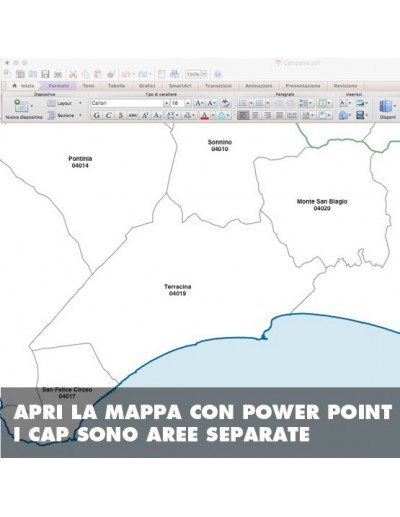Image resolution: width=400 pixels, height=517 pixels.
Task: Switch to the SmartArt tab
Action: point(180,86)
